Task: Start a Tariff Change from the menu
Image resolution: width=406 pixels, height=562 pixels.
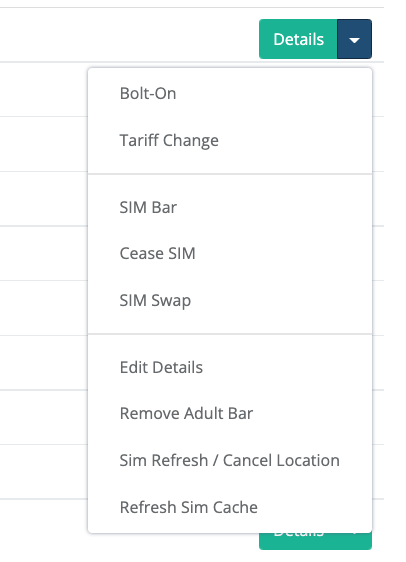Action: pos(230,140)
